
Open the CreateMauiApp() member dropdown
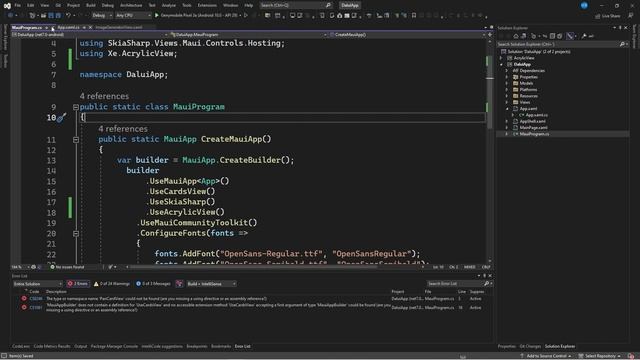click(x=407, y=35)
